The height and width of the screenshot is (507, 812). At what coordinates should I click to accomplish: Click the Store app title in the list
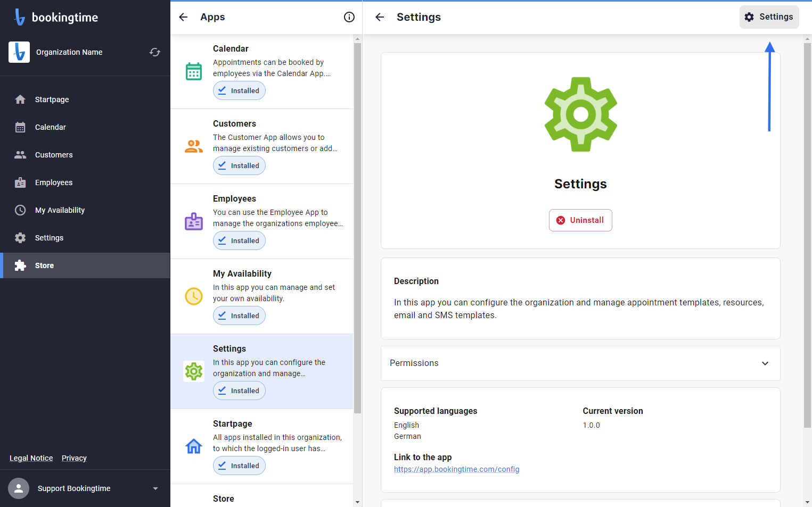pyautogui.click(x=224, y=498)
